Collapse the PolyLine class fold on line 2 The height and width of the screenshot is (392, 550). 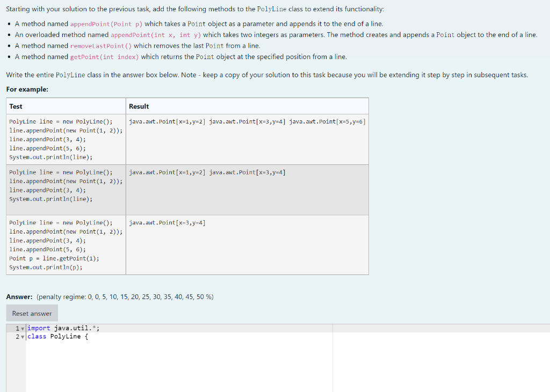tap(22, 336)
